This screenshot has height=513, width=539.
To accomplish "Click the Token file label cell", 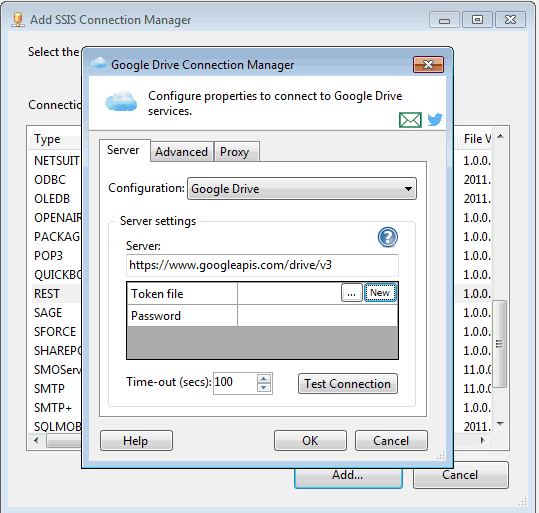I will [183, 293].
